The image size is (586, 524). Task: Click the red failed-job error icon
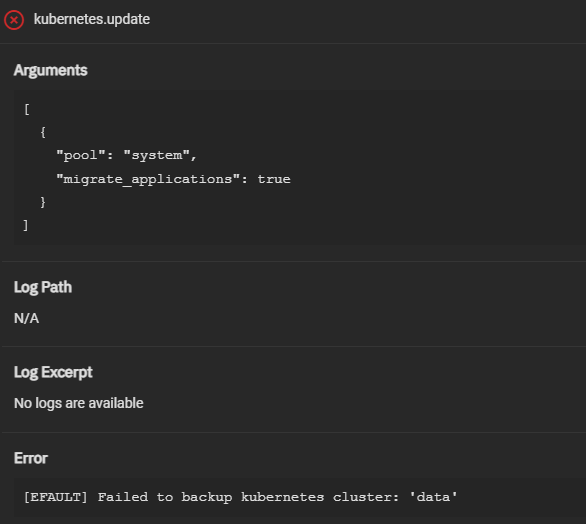tap(14, 20)
